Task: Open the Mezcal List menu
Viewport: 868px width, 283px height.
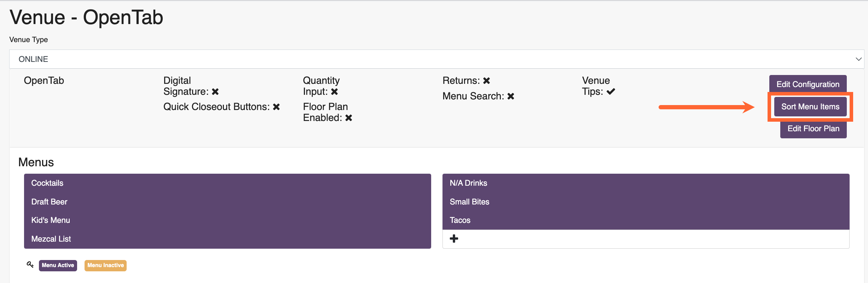Action: coord(227,239)
